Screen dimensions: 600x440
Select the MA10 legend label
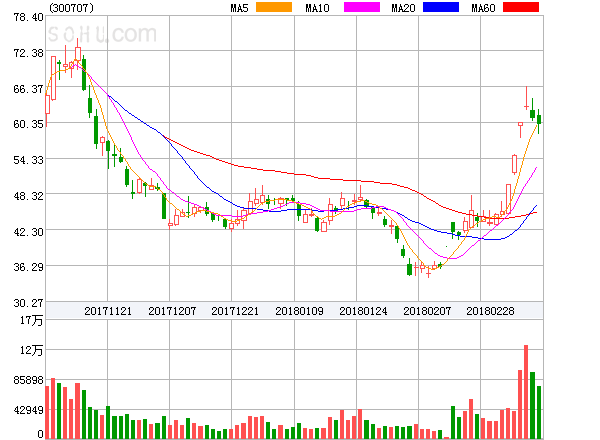317,8
